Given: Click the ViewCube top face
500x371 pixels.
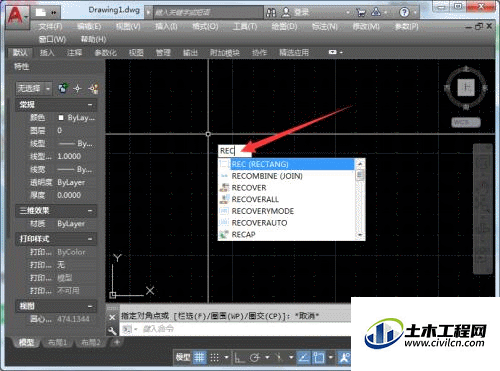Looking at the screenshot, I should pos(466,88).
